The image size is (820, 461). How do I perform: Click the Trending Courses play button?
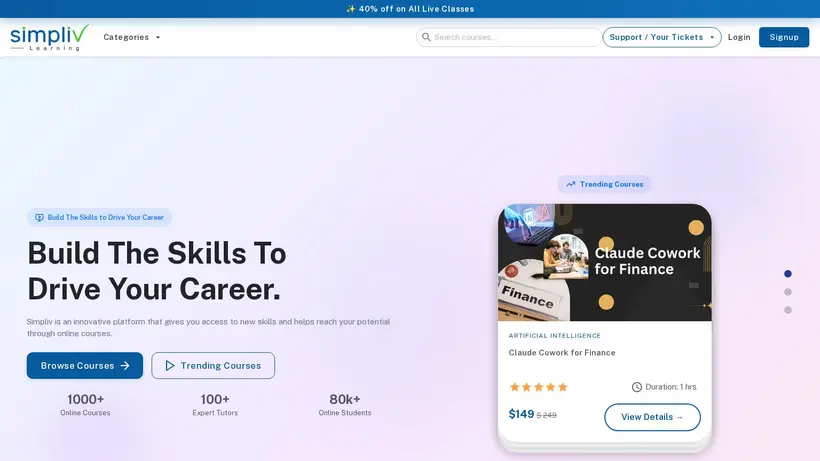pyautogui.click(x=213, y=365)
